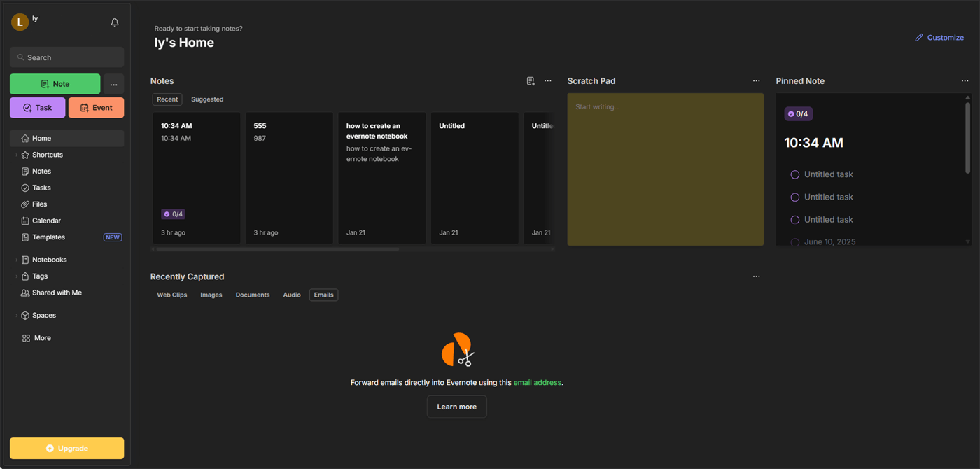Click the Templates NEW badge
The width and height of the screenshot is (980, 469).
tap(113, 237)
